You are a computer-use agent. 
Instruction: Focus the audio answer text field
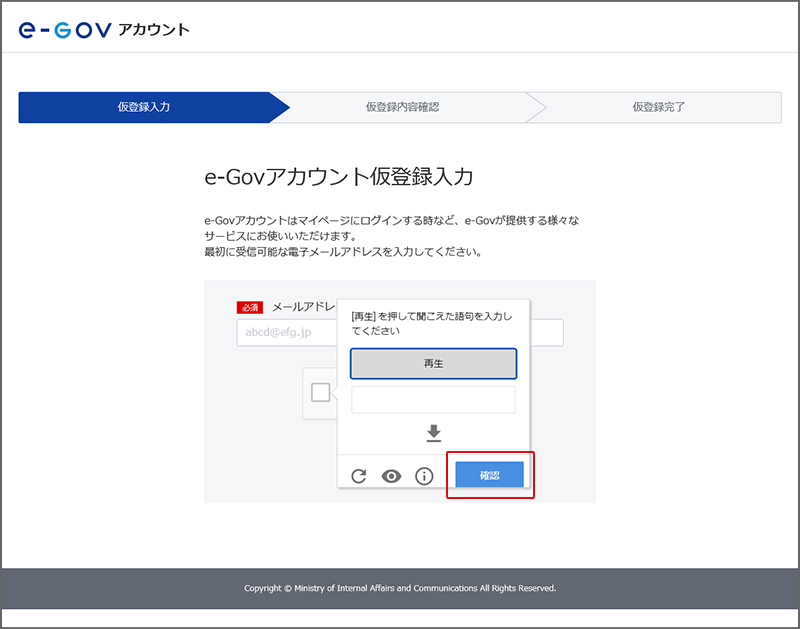pos(433,399)
